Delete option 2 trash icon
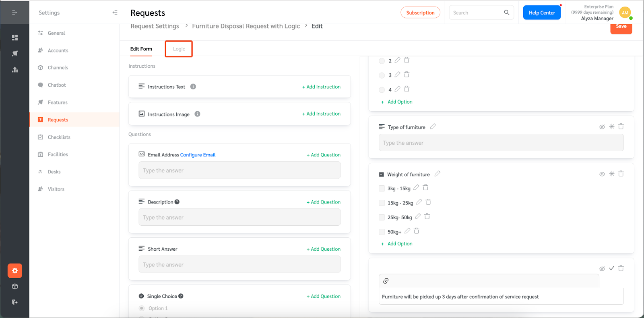 (x=407, y=60)
